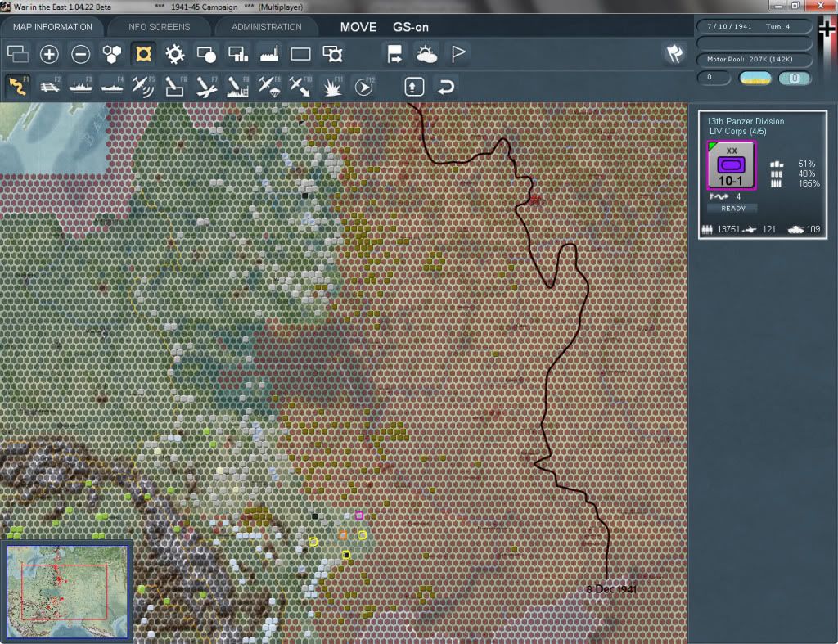Click the German cross flag emblem

pos(827,28)
